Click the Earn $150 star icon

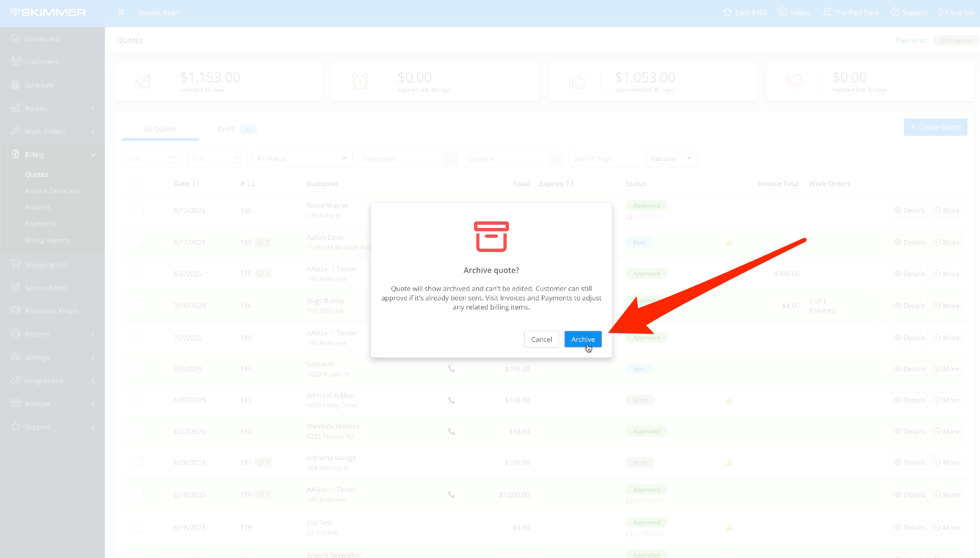pos(727,12)
